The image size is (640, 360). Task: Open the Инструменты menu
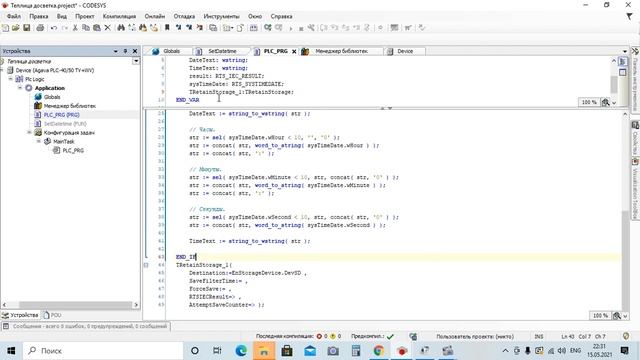221,16
